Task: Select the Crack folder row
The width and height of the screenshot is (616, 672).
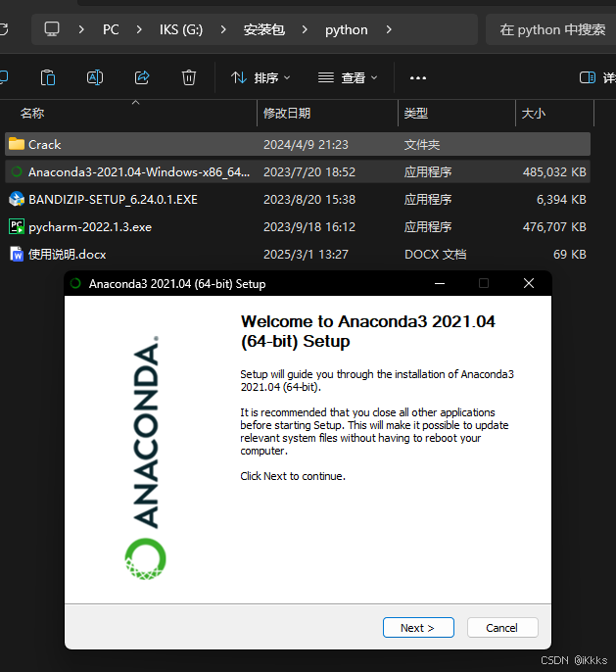Action: point(298,144)
